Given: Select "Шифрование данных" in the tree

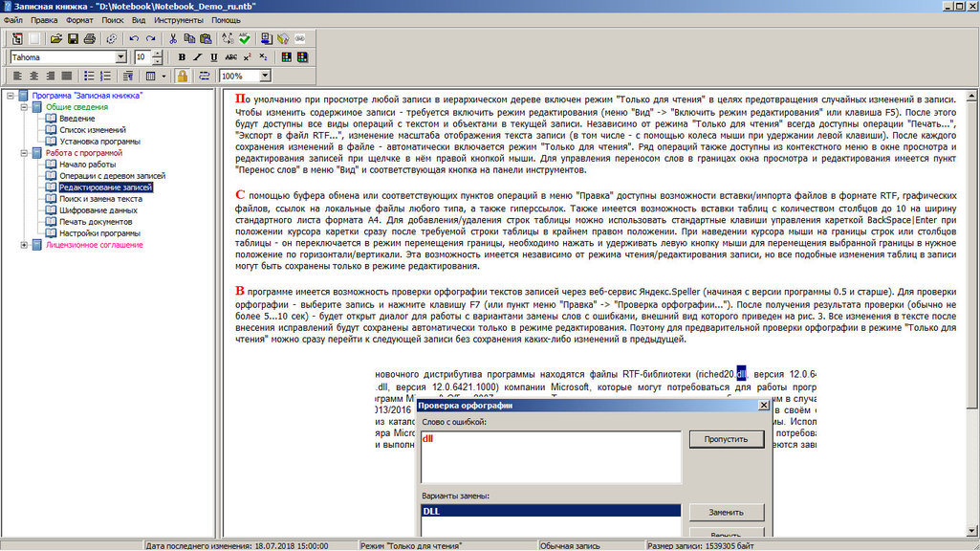Looking at the screenshot, I should pos(98,210).
